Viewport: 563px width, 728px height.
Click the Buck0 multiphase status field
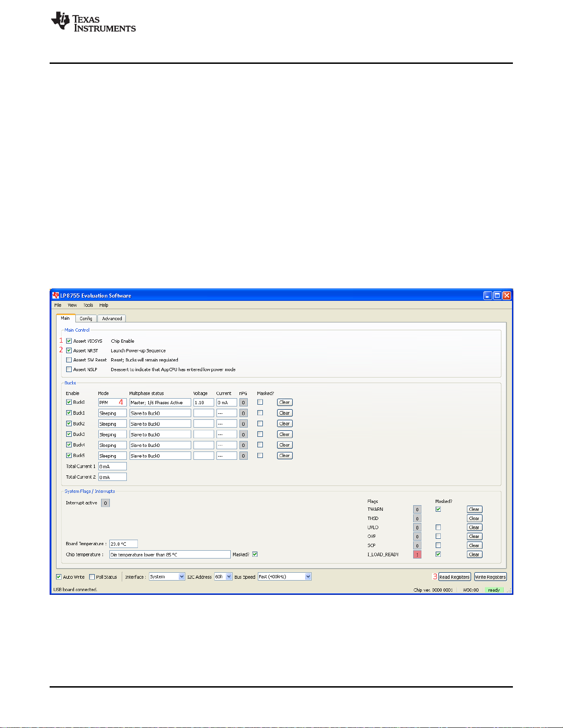tap(160, 402)
